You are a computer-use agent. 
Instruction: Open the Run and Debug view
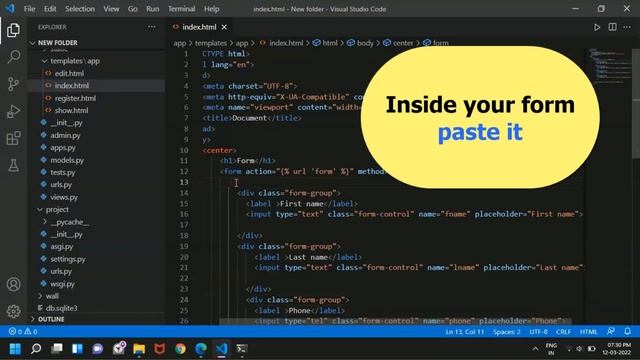pos(13,111)
